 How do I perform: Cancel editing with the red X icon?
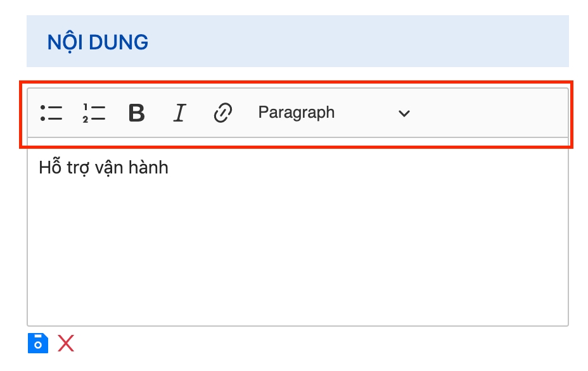66,343
